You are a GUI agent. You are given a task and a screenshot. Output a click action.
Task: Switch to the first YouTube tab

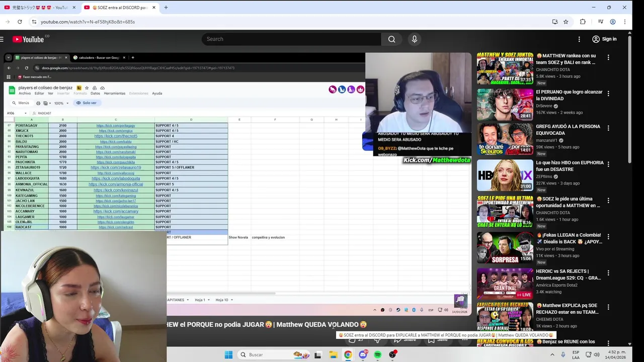coord(40,8)
